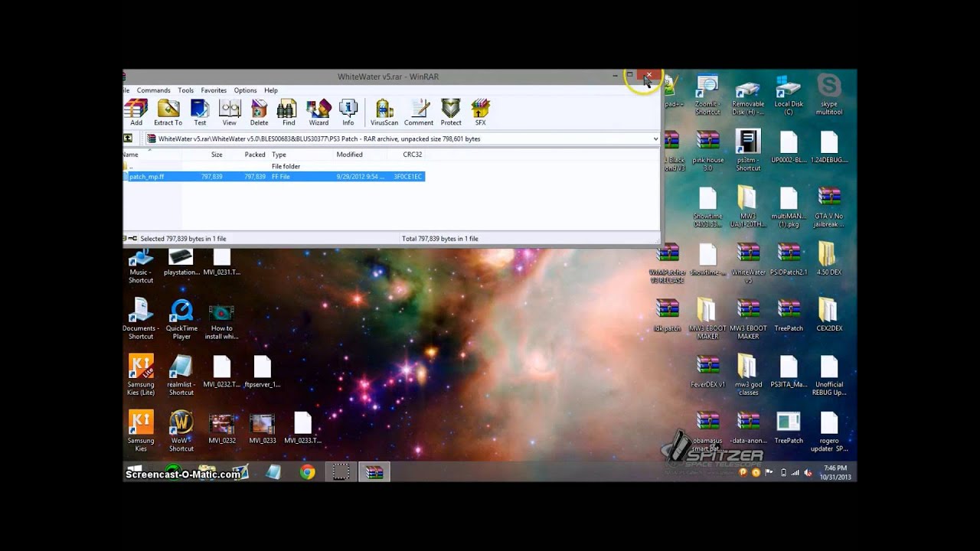Select the Samsung Kies (Lite) icon
Viewport: 980px width, 551px height.
click(141, 375)
